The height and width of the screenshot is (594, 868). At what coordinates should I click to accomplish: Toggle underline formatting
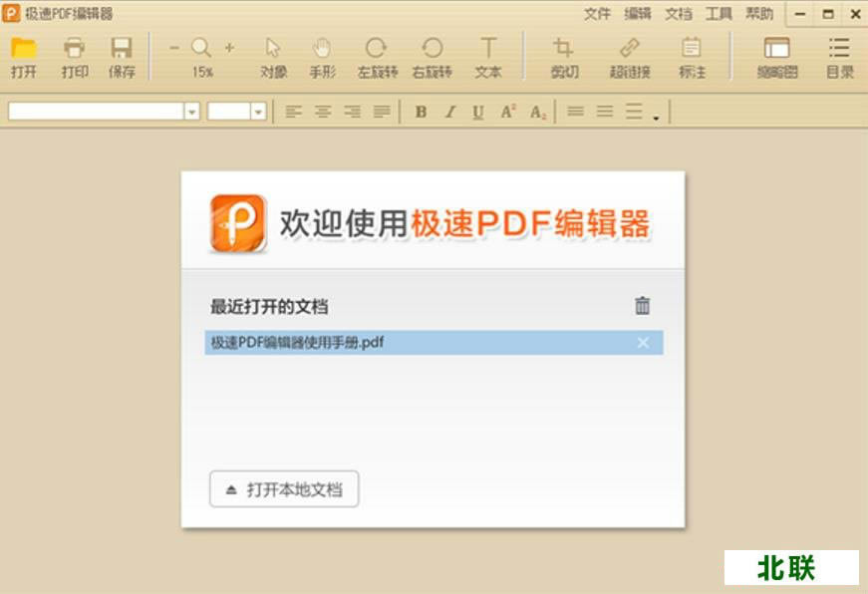click(x=478, y=112)
